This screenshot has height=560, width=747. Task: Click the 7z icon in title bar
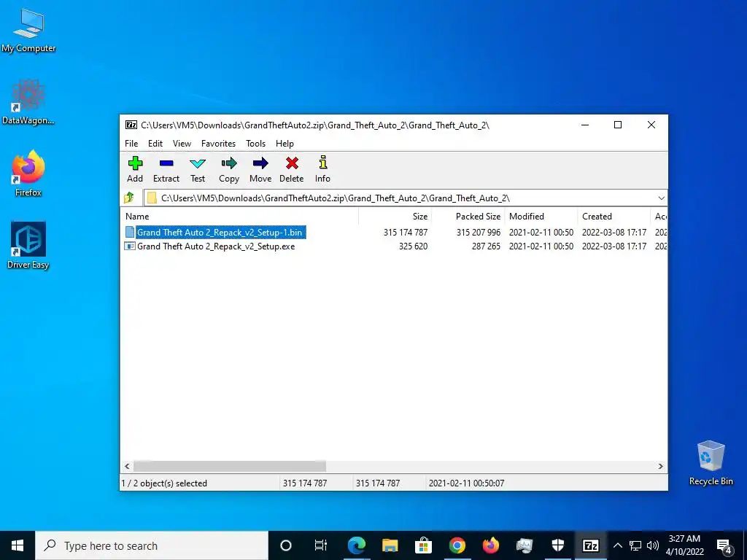point(131,125)
